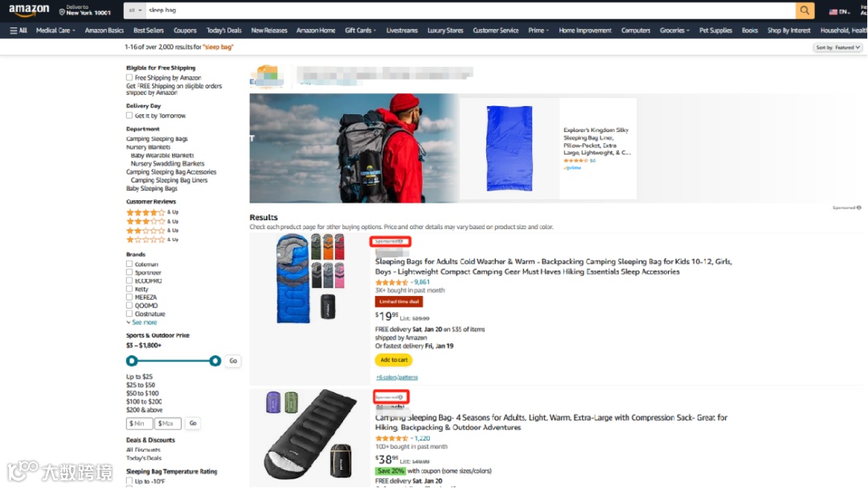868x488 pixels.
Task: Open the Sort by Featured dropdown
Action: coord(837,47)
